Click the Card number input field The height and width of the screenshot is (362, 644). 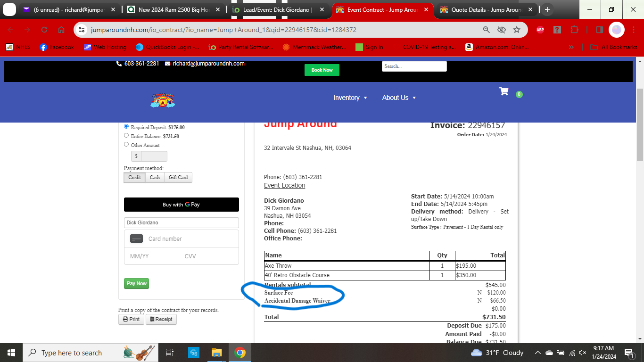pyautogui.click(x=189, y=239)
